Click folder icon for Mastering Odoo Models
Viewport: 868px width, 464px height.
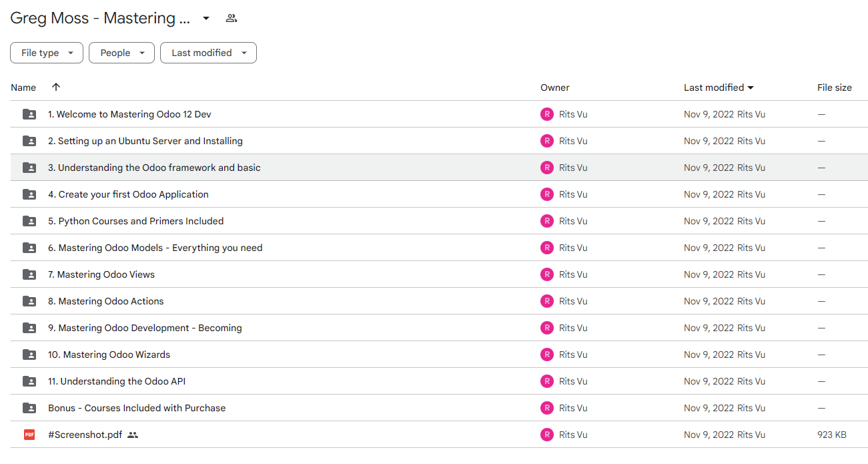click(29, 248)
